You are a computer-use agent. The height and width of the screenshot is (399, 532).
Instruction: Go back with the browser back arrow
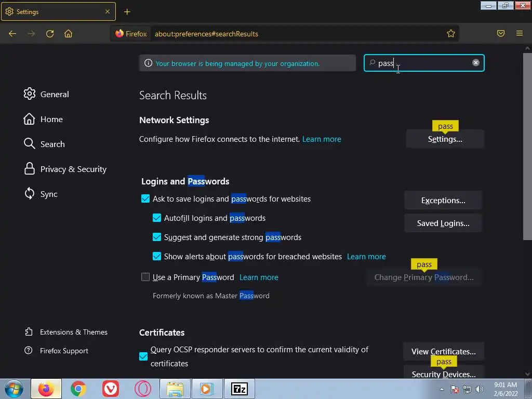click(x=12, y=34)
